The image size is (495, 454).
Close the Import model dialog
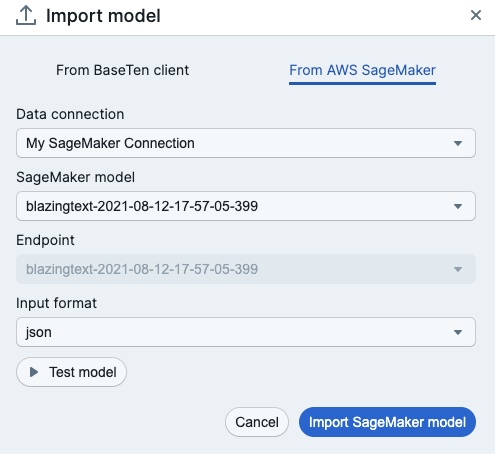pyautogui.click(x=476, y=15)
